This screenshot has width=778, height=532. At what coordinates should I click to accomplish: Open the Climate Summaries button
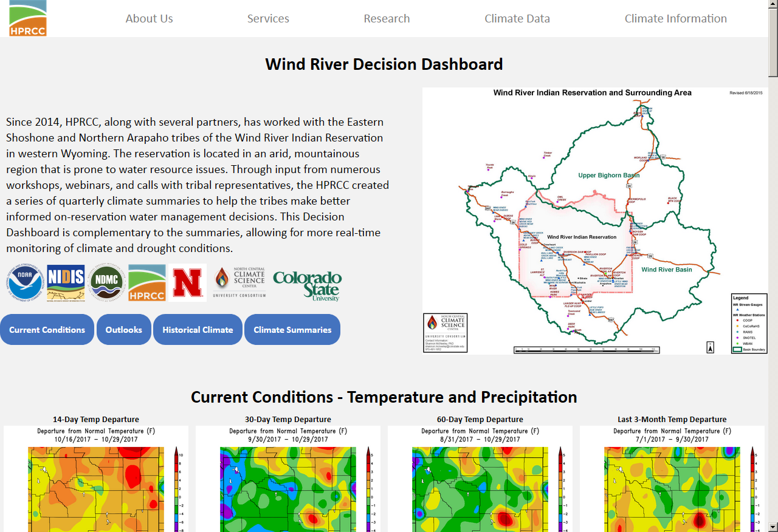tap(292, 330)
